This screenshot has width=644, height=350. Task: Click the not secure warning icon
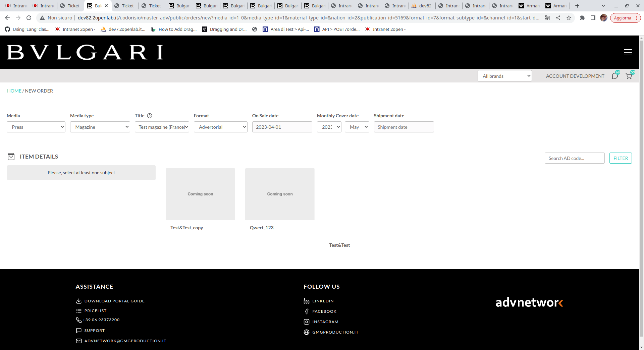[x=42, y=18]
